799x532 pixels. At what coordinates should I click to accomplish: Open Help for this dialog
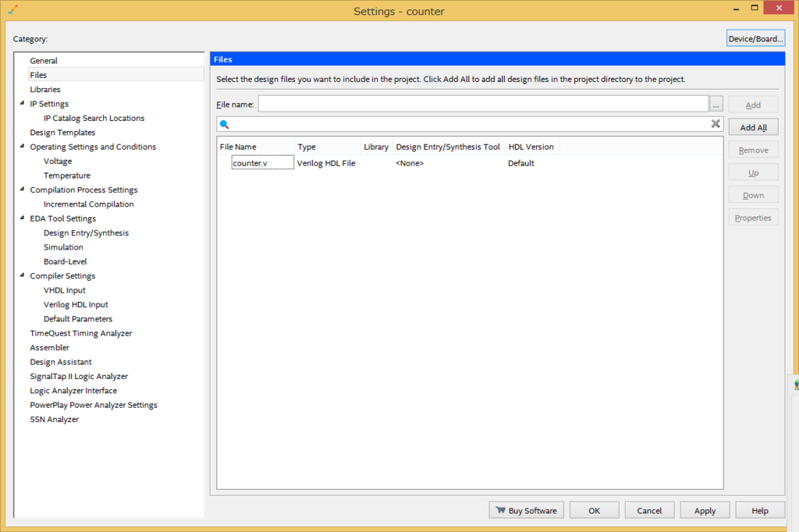tap(760, 511)
